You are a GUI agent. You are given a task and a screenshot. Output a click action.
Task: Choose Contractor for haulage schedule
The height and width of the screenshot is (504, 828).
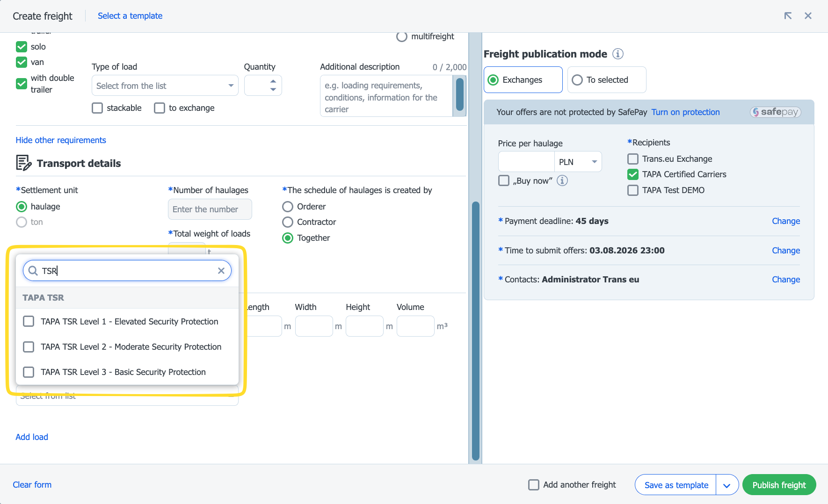(x=288, y=222)
